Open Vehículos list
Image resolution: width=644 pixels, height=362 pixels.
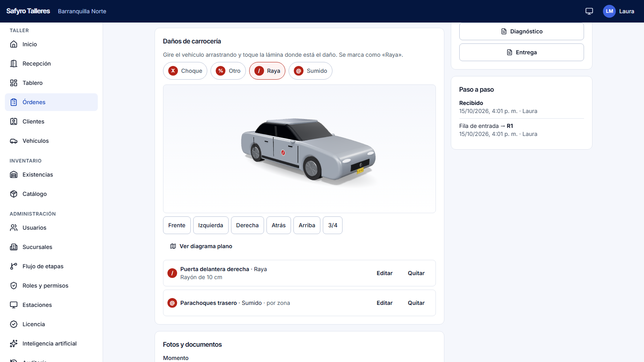[51, 141]
